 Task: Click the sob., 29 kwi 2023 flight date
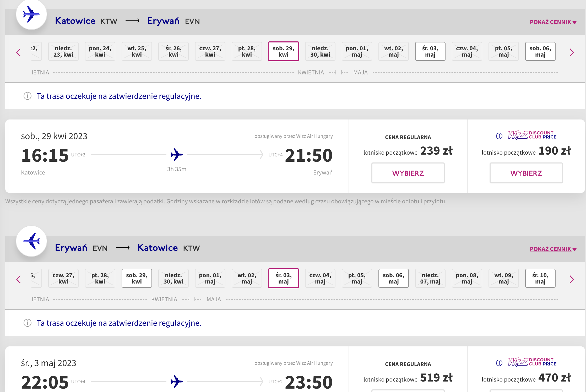(x=54, y=136)
